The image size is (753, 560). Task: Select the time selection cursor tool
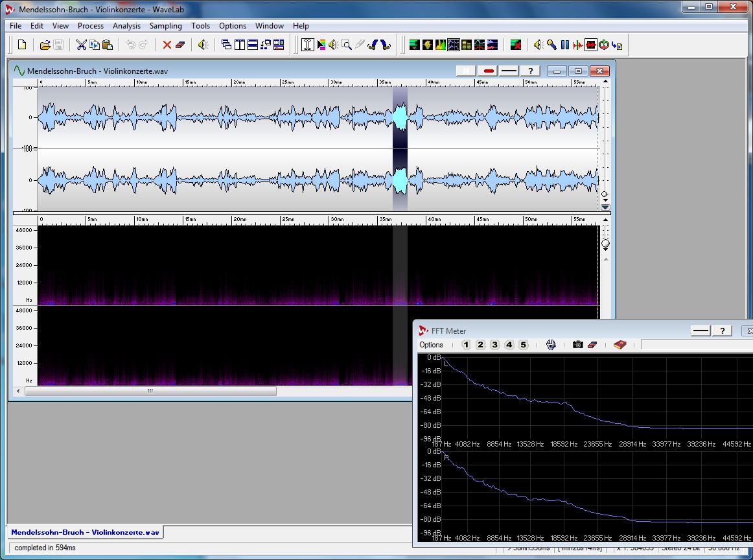tap(308, 45)
